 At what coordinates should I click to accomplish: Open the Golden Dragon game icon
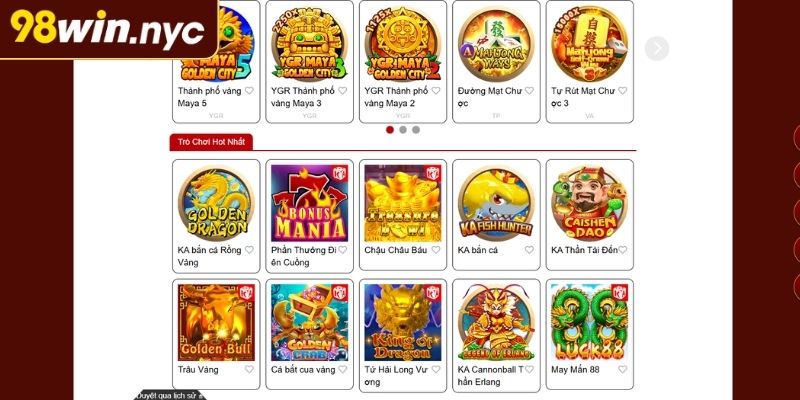tap(216, 203)
